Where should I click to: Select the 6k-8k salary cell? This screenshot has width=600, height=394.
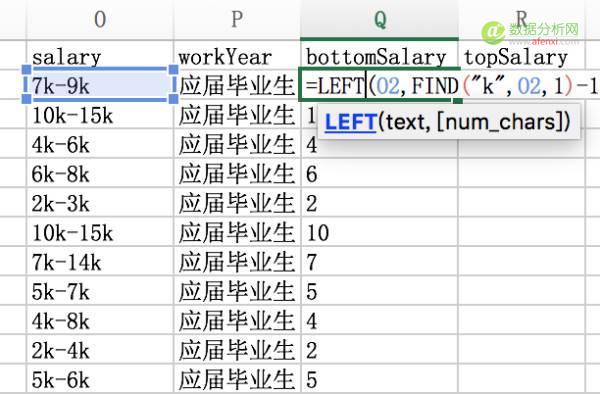100,173
